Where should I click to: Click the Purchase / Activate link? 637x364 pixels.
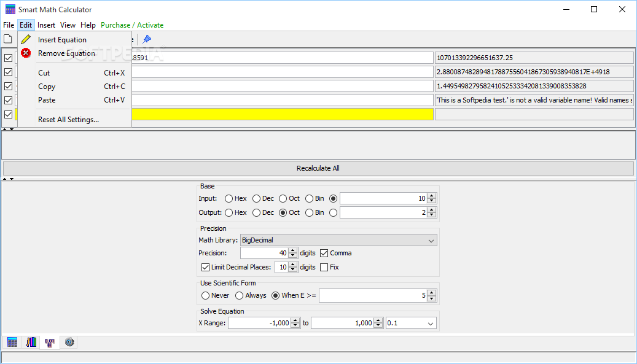132,25
